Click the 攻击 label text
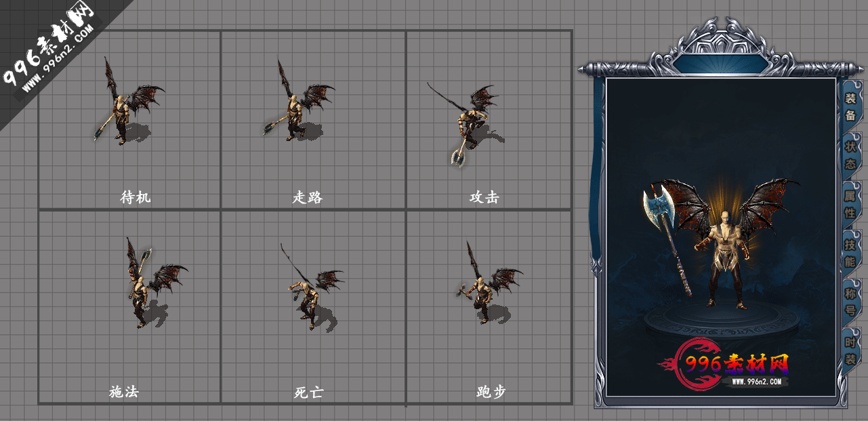 coord(484,197)
